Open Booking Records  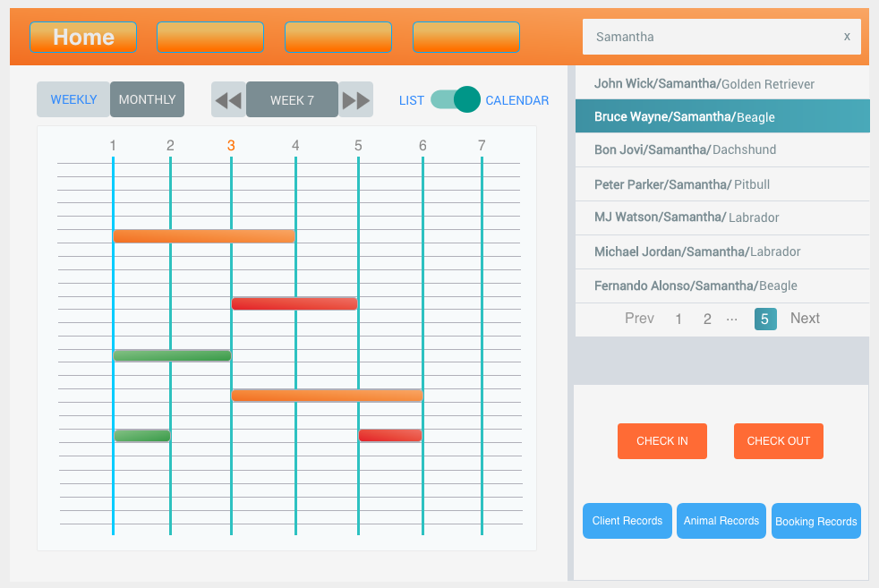click(x=815, y=521)
